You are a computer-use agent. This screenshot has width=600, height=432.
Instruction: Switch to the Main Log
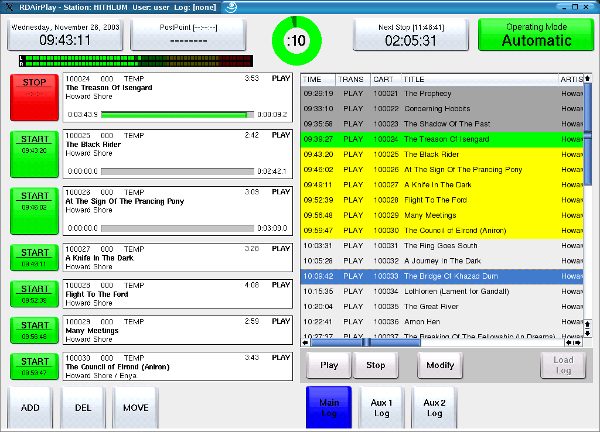click(329, 408)
